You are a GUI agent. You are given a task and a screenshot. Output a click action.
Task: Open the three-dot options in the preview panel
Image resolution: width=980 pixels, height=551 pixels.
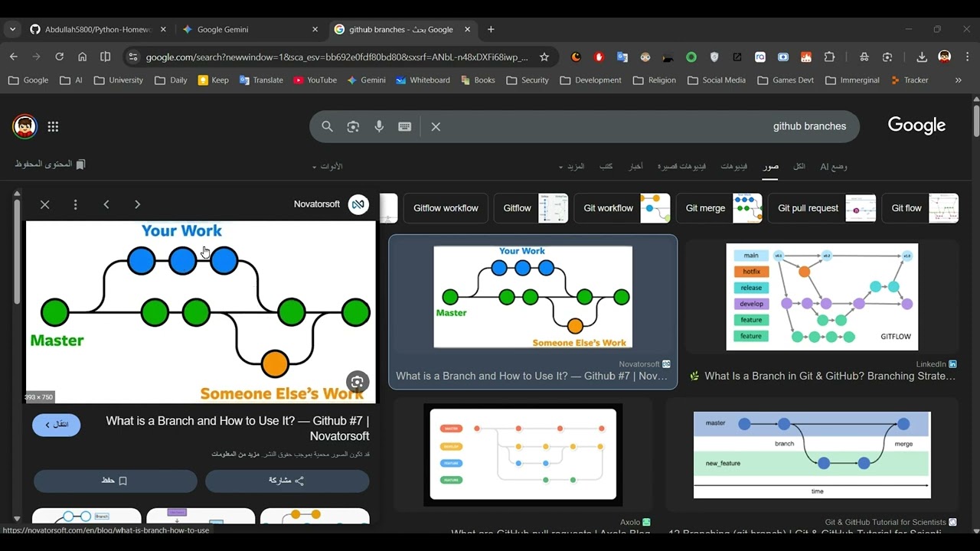click(x=76, y=204)
